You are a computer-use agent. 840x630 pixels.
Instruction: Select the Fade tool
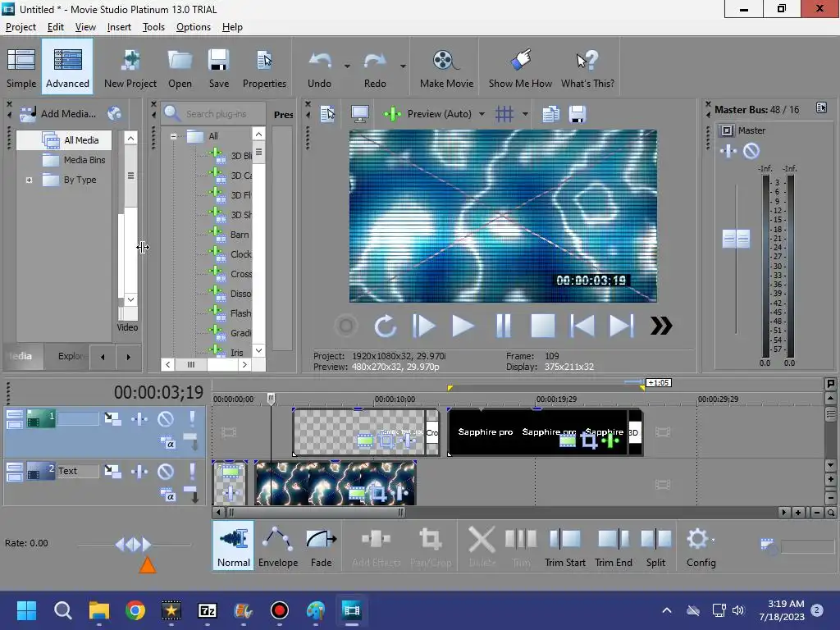pos(321,546)
